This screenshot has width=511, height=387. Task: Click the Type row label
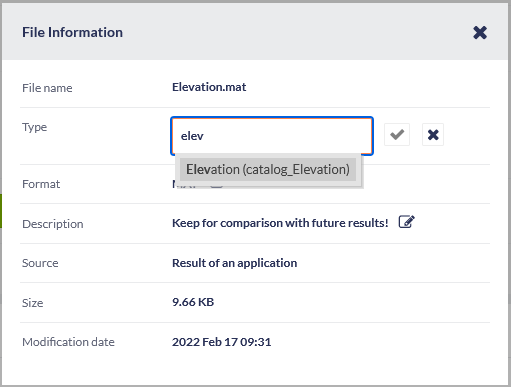(34, 127)
